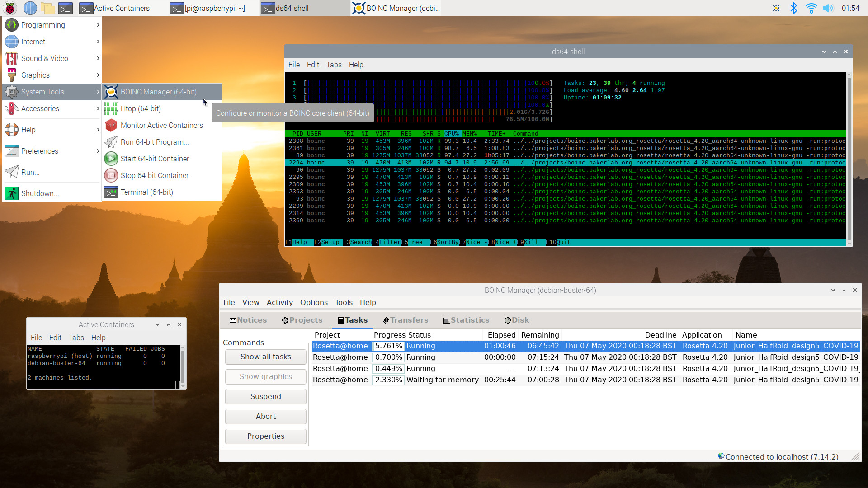868x488 pixels.
Task: Open Monitor Active Containers entry
Action: 161,125
